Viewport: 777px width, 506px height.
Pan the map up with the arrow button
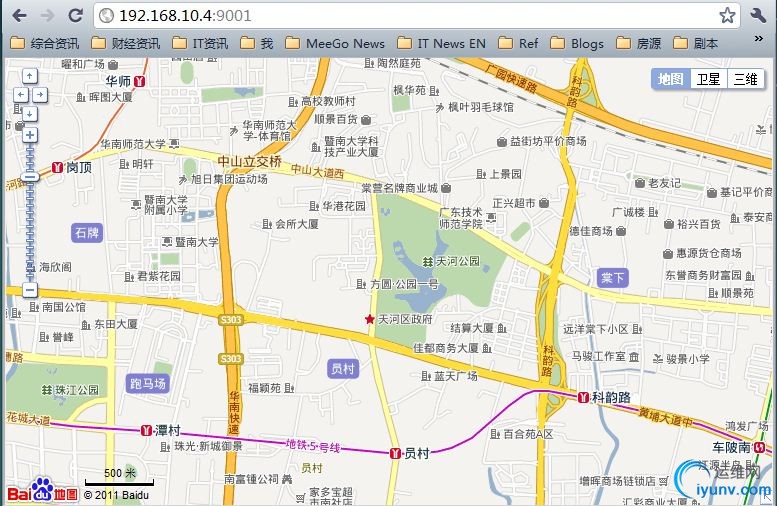click(x=30, y=76)
